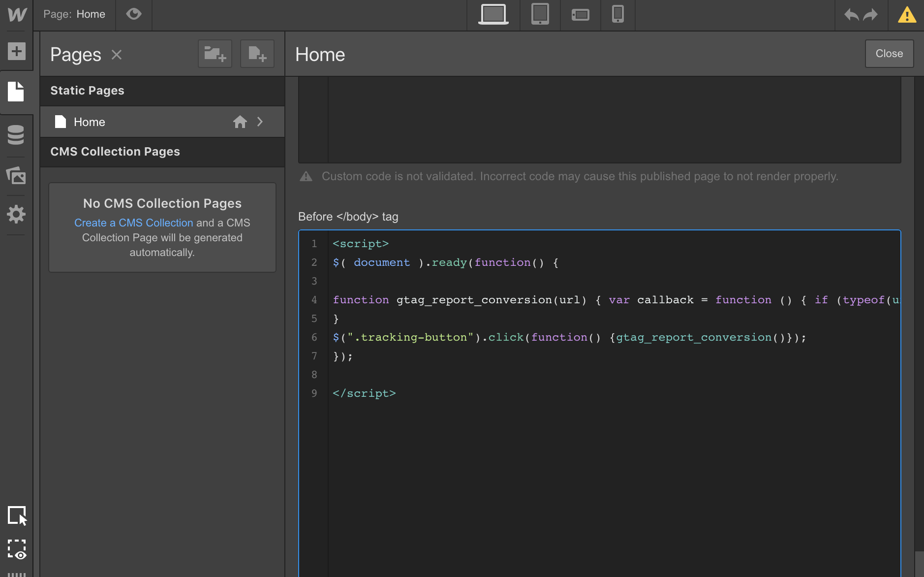Click the warning triangle icon
Image resolution: width=924 pixels, height=577 pixels.
[x=907, y=15]
